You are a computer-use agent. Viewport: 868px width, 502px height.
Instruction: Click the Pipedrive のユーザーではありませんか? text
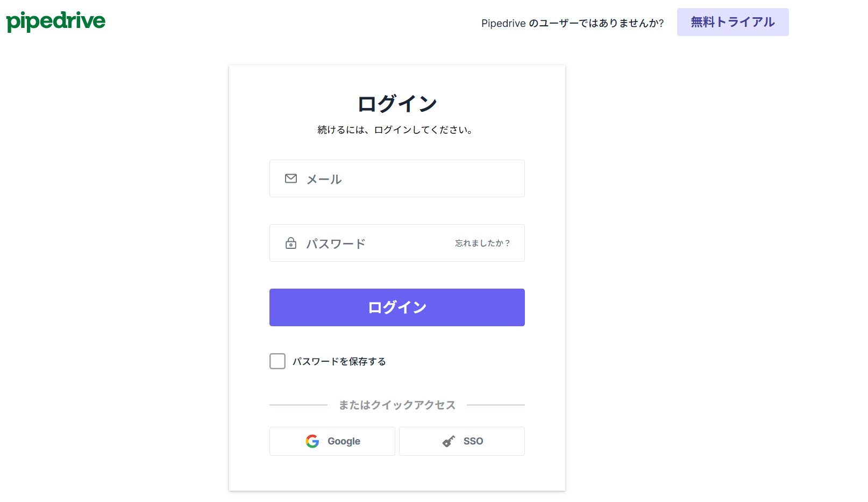[572, 23]
